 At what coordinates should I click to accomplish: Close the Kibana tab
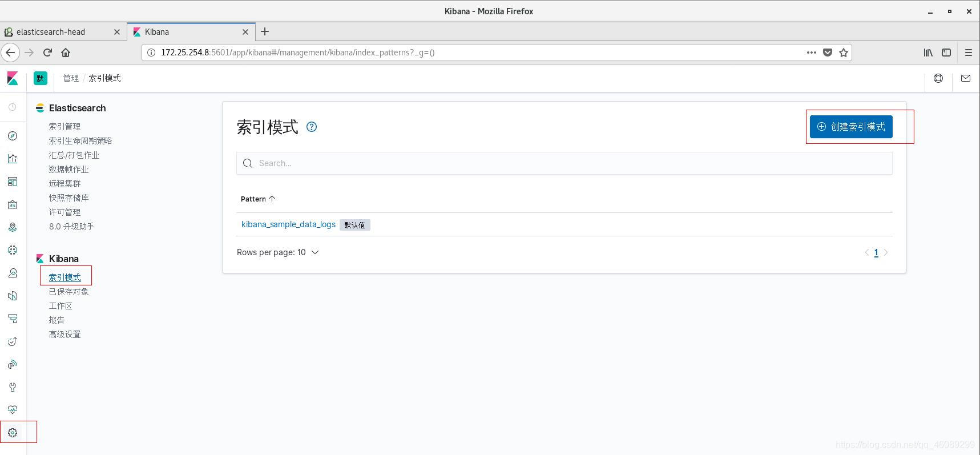tap(245, 32)
